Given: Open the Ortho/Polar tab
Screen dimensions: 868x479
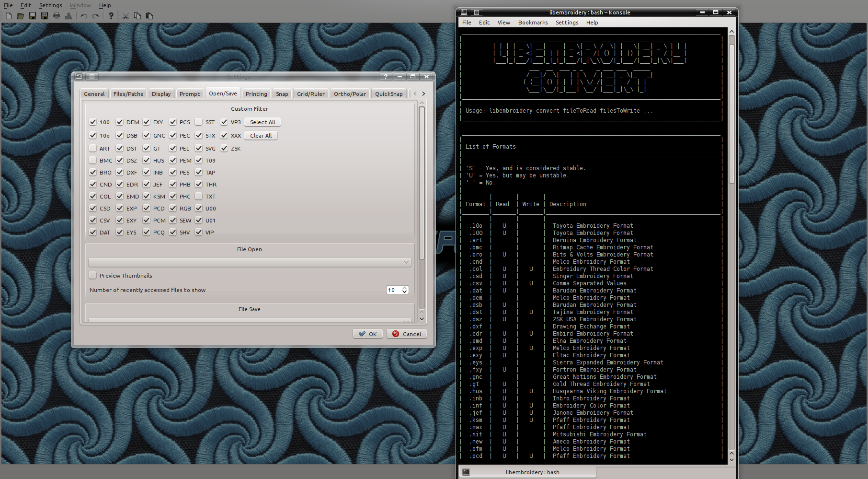Looking at the screenshot, I should coord(350,94).
